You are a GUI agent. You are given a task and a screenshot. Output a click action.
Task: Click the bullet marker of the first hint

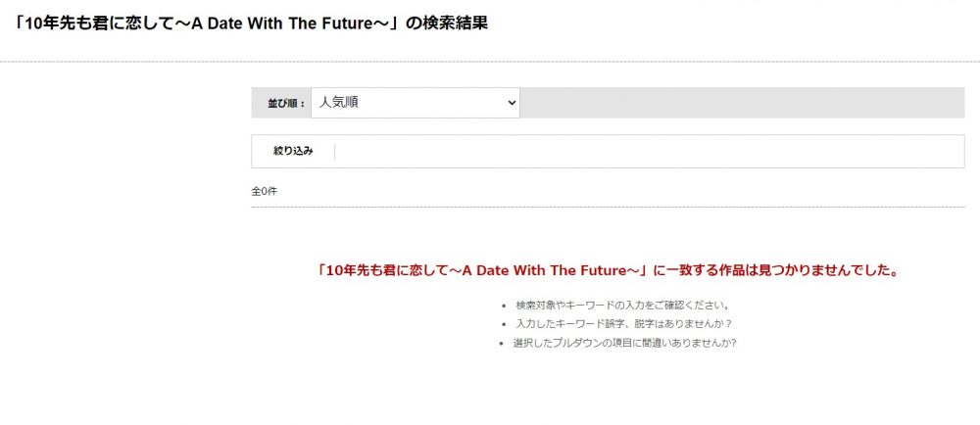click(504, 307)
